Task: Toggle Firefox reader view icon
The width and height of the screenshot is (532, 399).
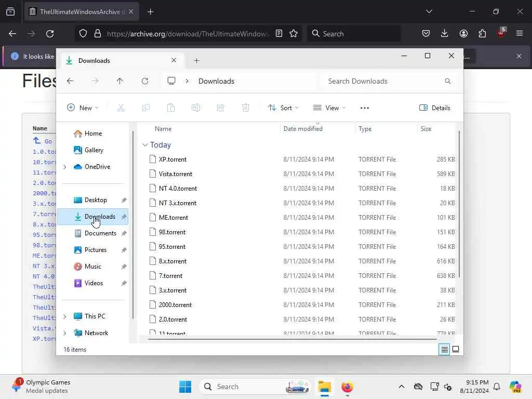Action: (x=279, y=34)
